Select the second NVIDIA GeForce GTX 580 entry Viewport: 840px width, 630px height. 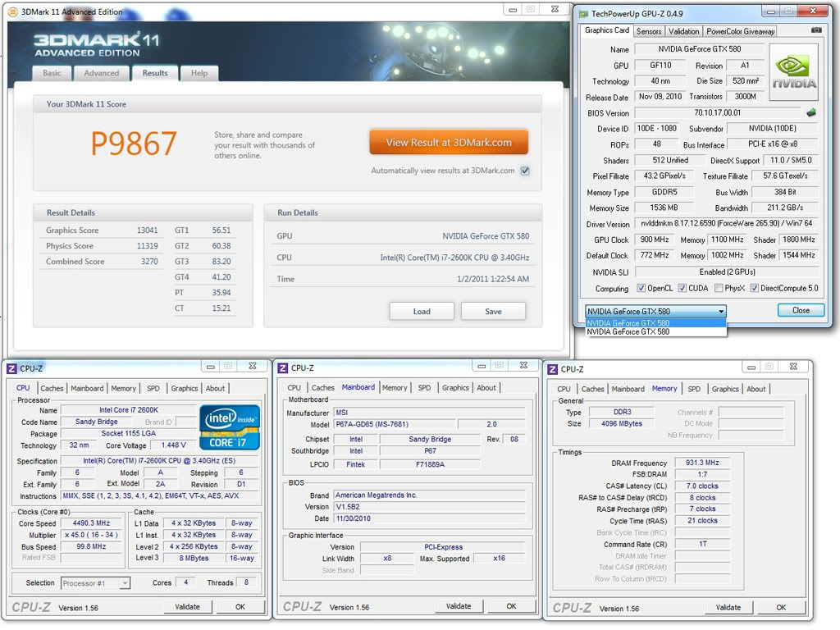(x=655, y=331)
